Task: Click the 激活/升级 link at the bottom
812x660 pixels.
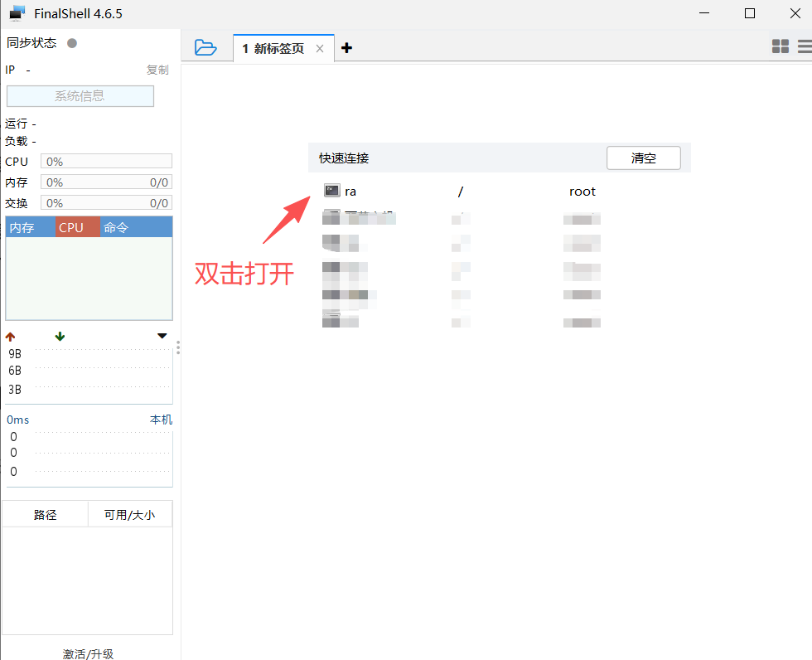Action: (87, 653)
